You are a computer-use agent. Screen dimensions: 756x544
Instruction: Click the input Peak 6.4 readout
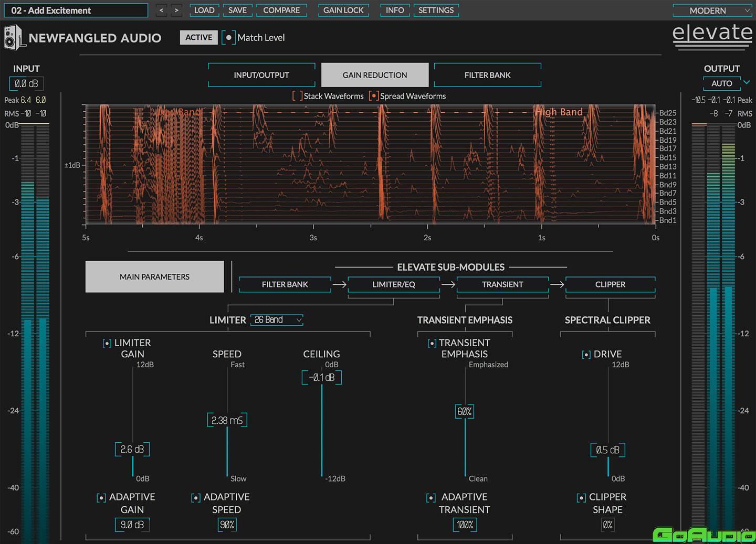[26, 100]
